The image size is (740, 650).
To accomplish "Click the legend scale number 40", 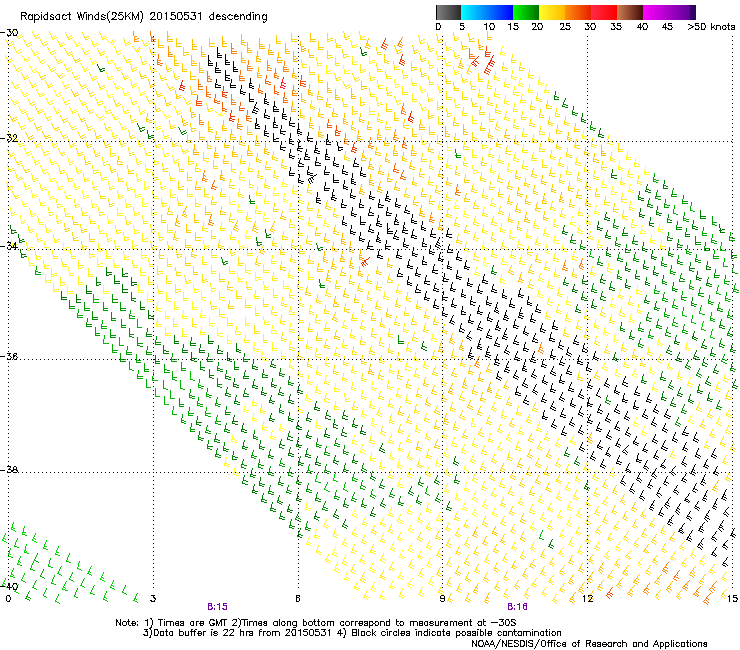I will 642,27.
